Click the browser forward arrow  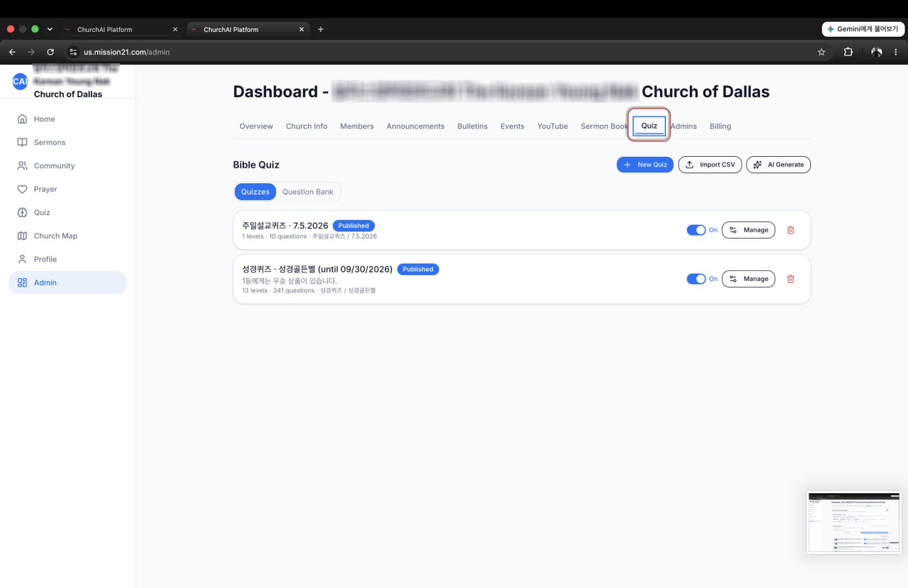pyautogui.click(x=31, y=52)
